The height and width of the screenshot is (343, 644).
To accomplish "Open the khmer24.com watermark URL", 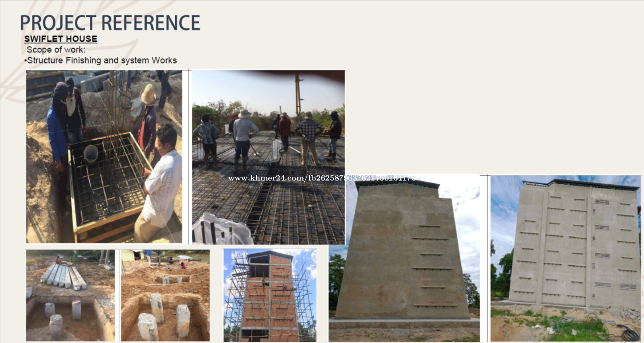I will pyautogui.click(x=322, y=178).
